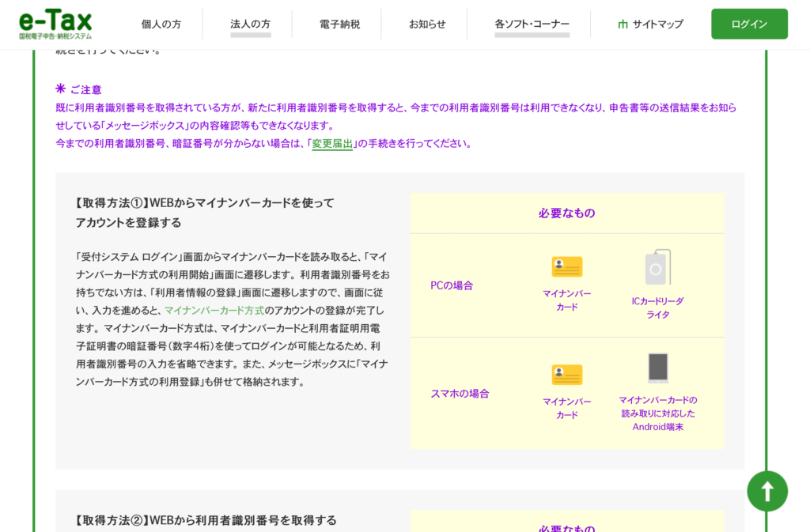Click the back-to-top arrow button

point(767,491)
